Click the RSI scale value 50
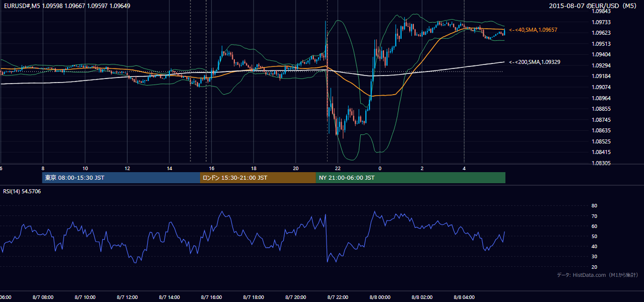This screenshot has width=644, height=302. (x=594, y=236)
